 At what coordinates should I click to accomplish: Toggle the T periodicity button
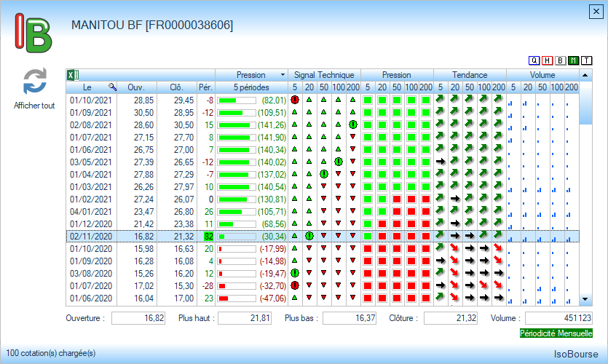click(586, 60)
